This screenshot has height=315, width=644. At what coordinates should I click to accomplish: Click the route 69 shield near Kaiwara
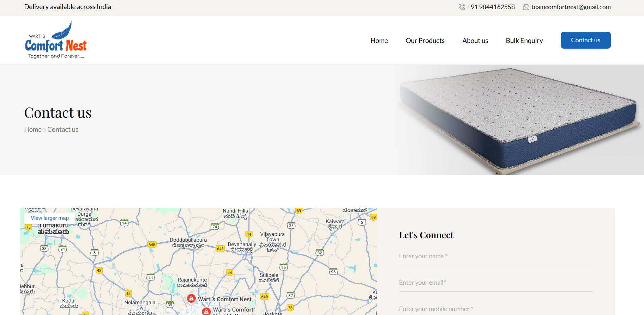(373, 217)
